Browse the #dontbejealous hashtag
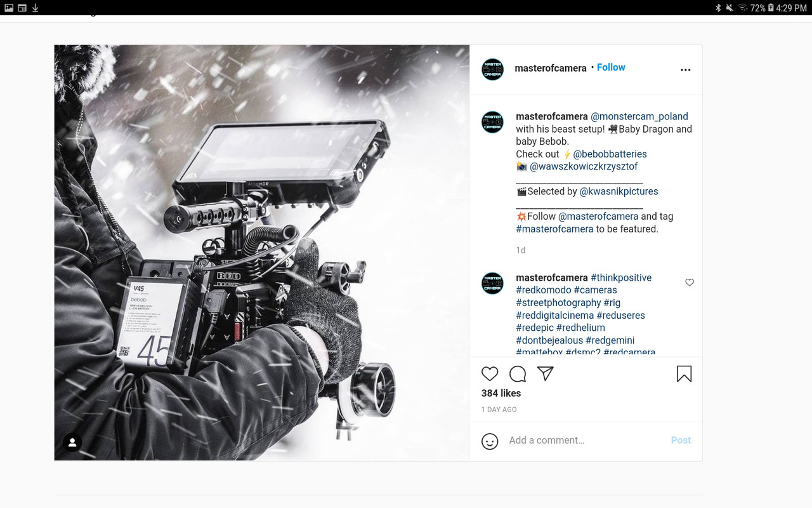Viewport: 812px width, 508px height. [549, 340]
